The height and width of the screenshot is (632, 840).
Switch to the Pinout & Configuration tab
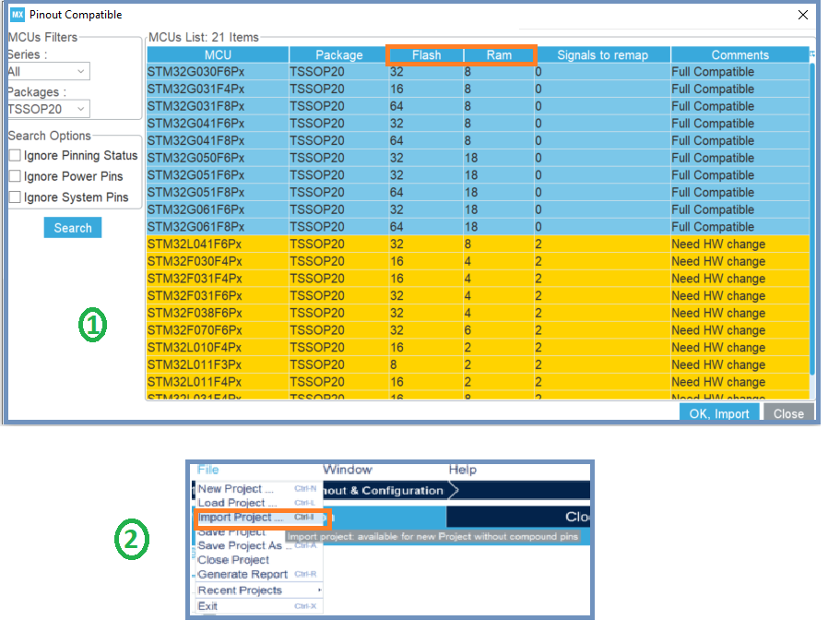383,491
